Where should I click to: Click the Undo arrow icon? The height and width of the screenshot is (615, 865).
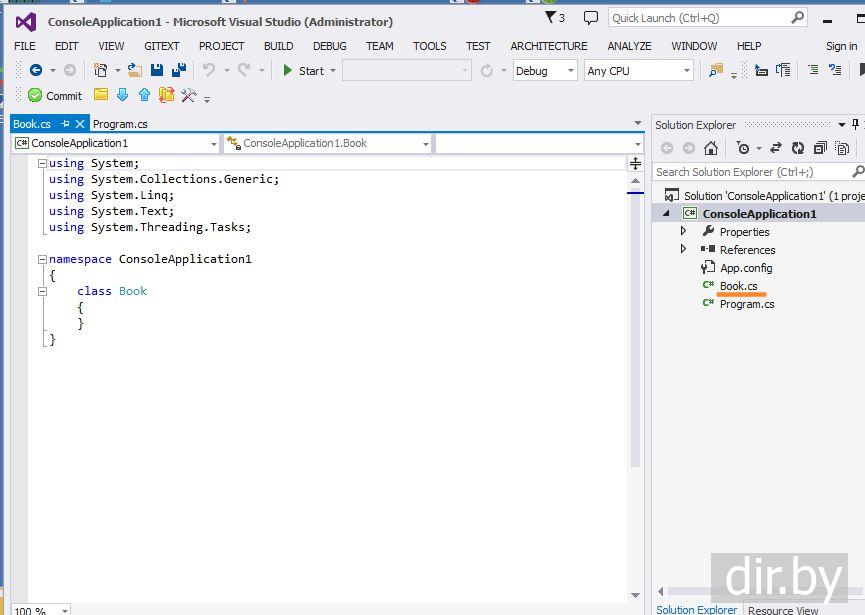pos(209,70)
